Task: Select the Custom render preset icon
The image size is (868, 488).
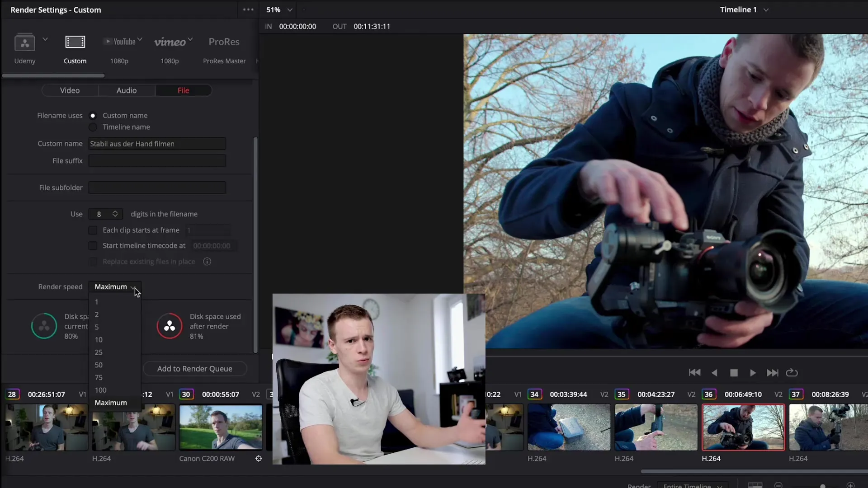Action: 75,42
